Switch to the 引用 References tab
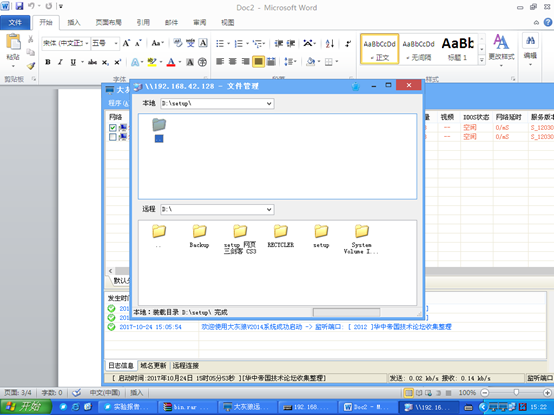The width and height of the screenshot is (554, 415). click(143, 22)
